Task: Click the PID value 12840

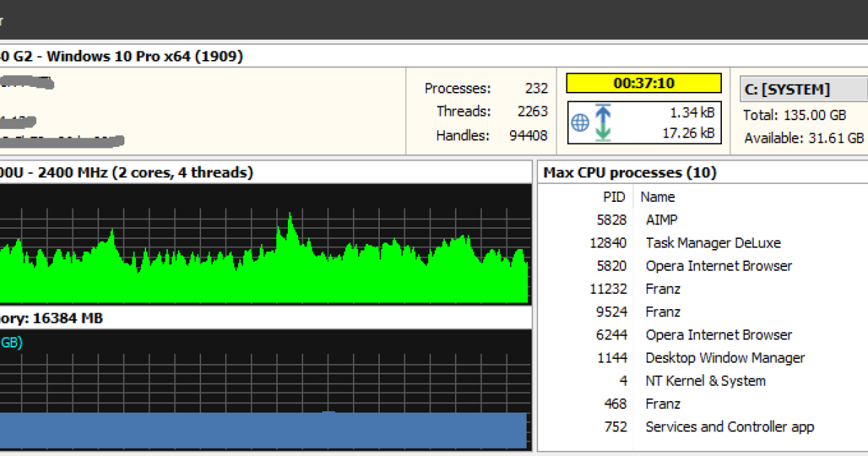Action: coord(608,243)
